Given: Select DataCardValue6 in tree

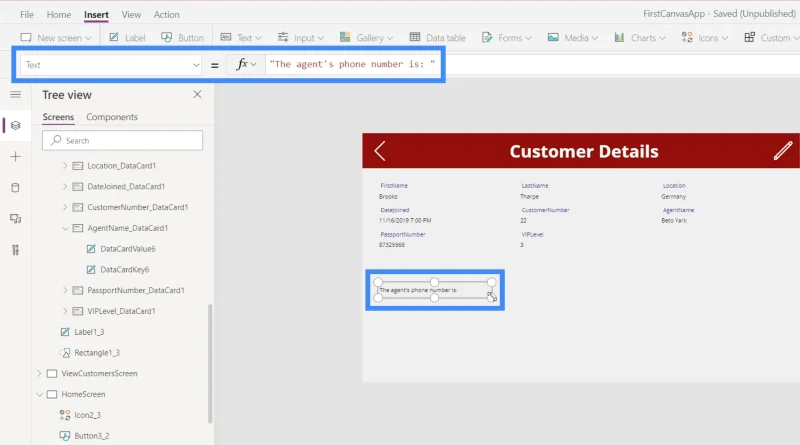Looking at the screenshot, I should (x=128, y=249).
